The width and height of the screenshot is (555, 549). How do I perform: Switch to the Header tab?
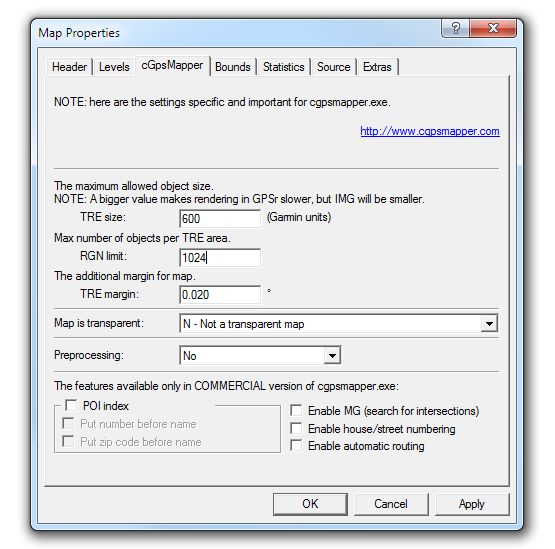[x=69, y=67]
